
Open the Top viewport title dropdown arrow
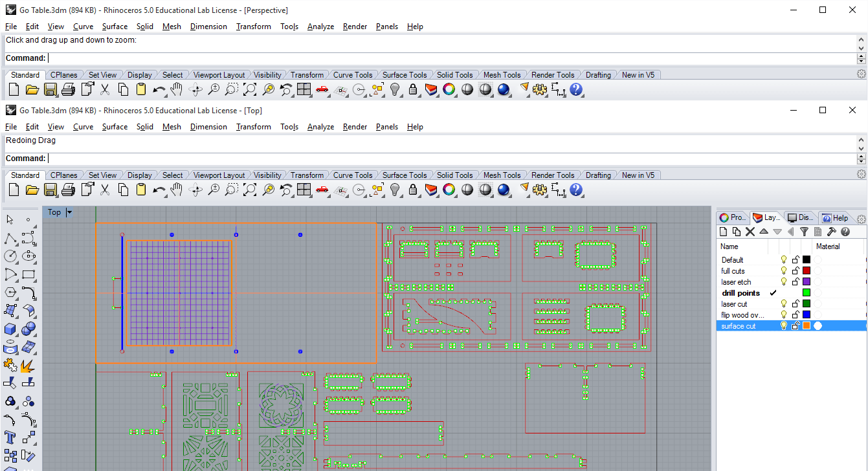tap(69, 212)
